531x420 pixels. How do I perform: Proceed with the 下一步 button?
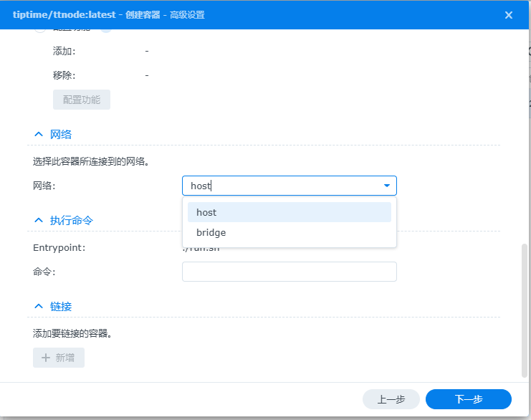click(x=468, y=399)
